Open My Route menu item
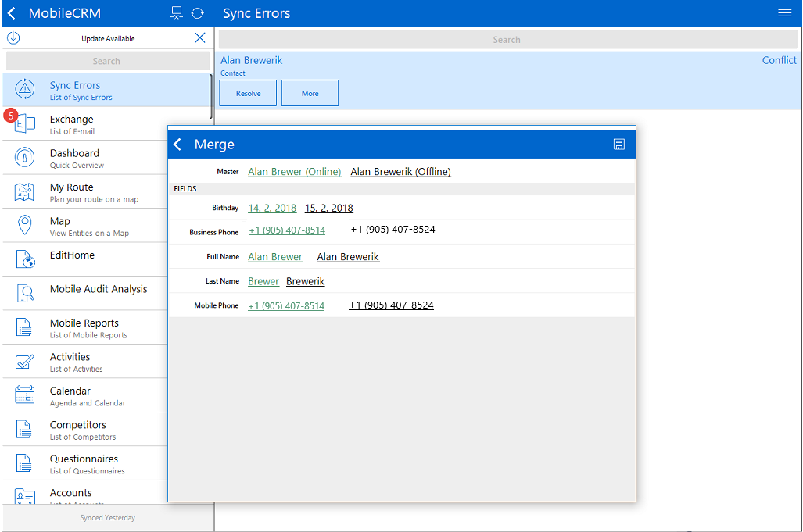Viewport: 803px width, 532px height. coord(85,192)
